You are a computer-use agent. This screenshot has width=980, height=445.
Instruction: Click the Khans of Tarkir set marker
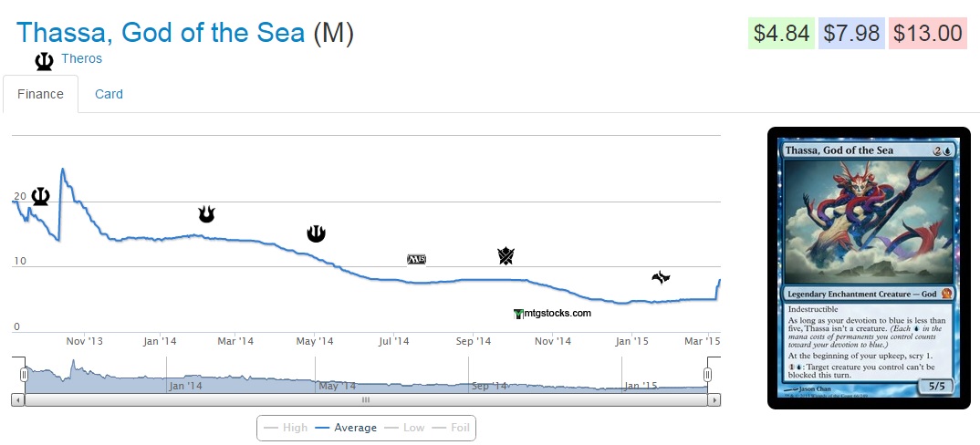506,256
